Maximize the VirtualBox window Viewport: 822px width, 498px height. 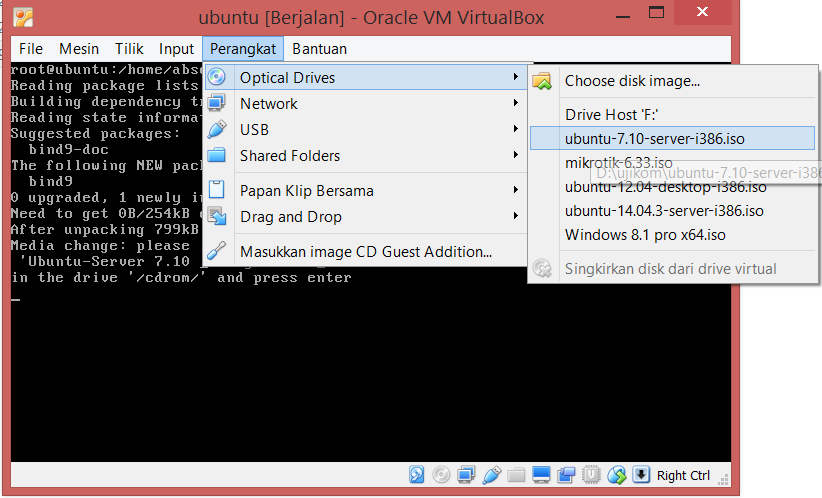[656, 13]
